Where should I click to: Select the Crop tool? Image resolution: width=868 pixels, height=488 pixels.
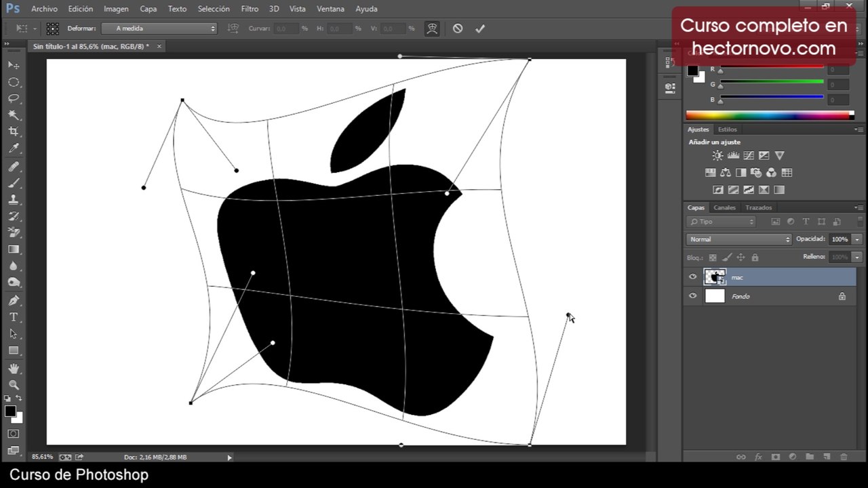point(14,131)
